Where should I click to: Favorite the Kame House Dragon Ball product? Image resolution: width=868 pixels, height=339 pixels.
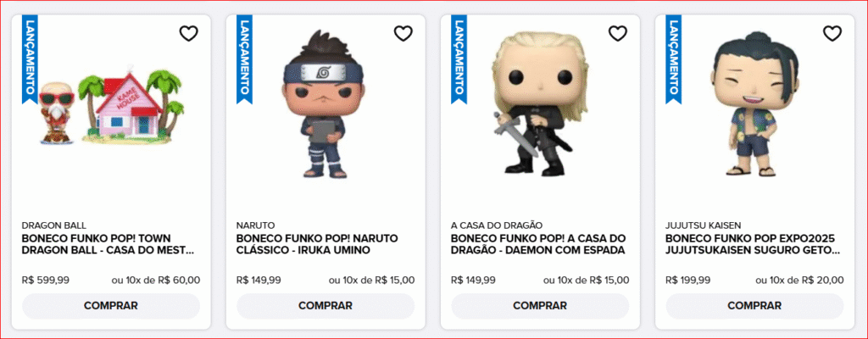pyautogui.click(x=188, y=34)
